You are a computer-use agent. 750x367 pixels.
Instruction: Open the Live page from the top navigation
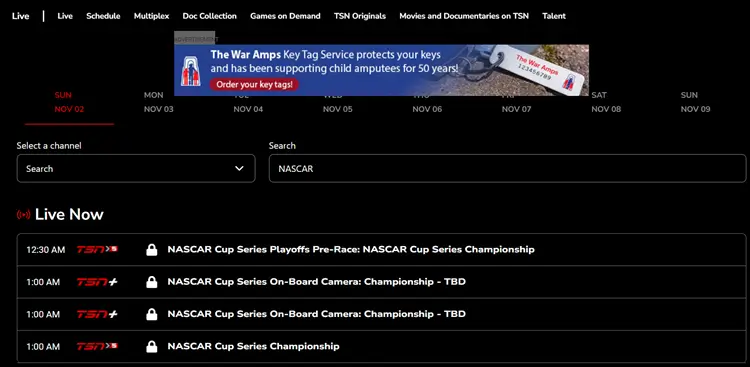(x=65, y=16)
